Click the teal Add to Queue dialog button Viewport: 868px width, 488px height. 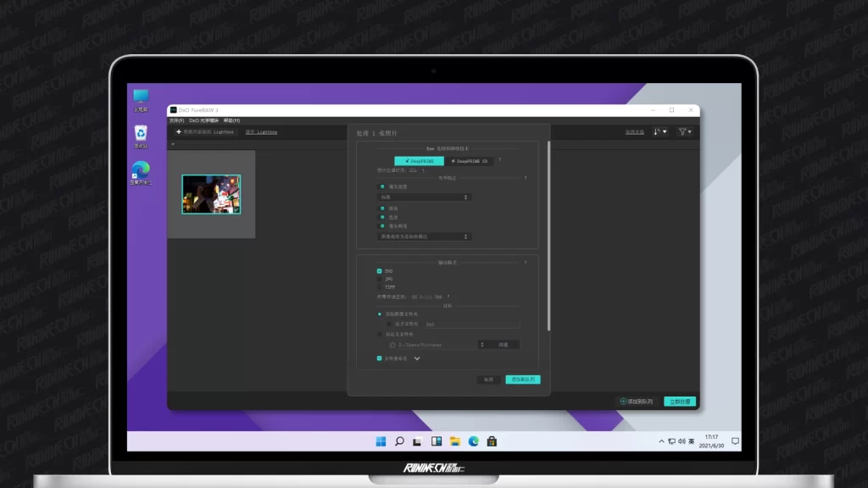(x=522, y=380)
